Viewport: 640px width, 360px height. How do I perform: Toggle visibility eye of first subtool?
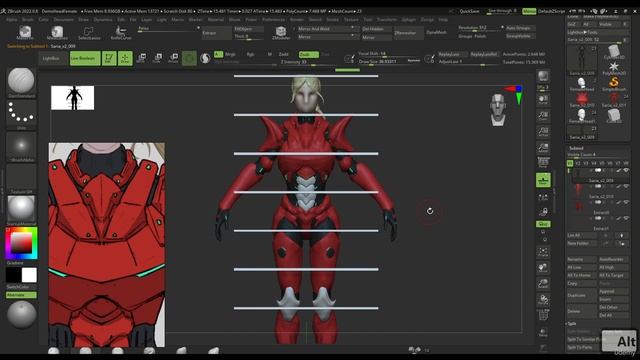tap(626, 170)
